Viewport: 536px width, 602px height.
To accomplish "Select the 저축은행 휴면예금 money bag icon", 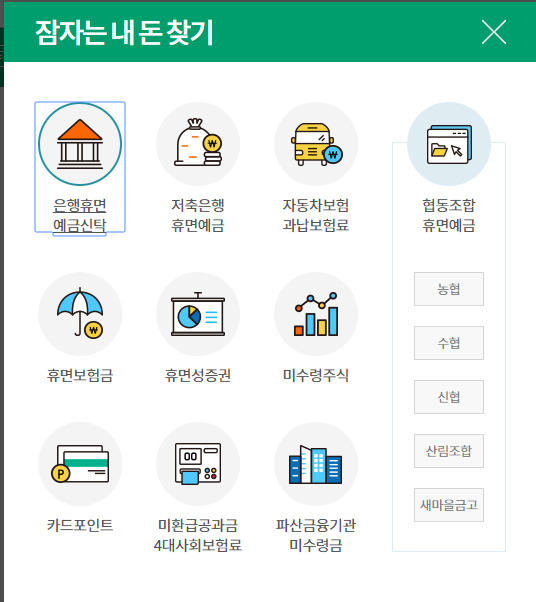I will click(198, 144).
